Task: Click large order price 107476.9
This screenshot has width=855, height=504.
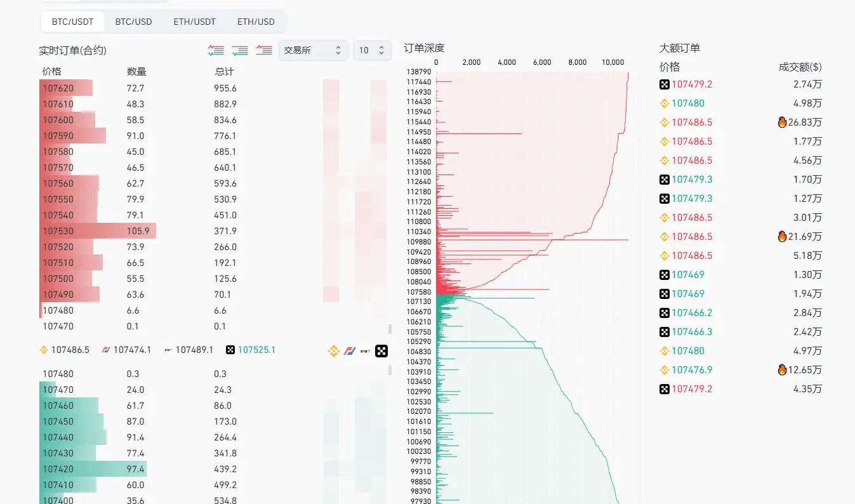Action: point(692,370)
